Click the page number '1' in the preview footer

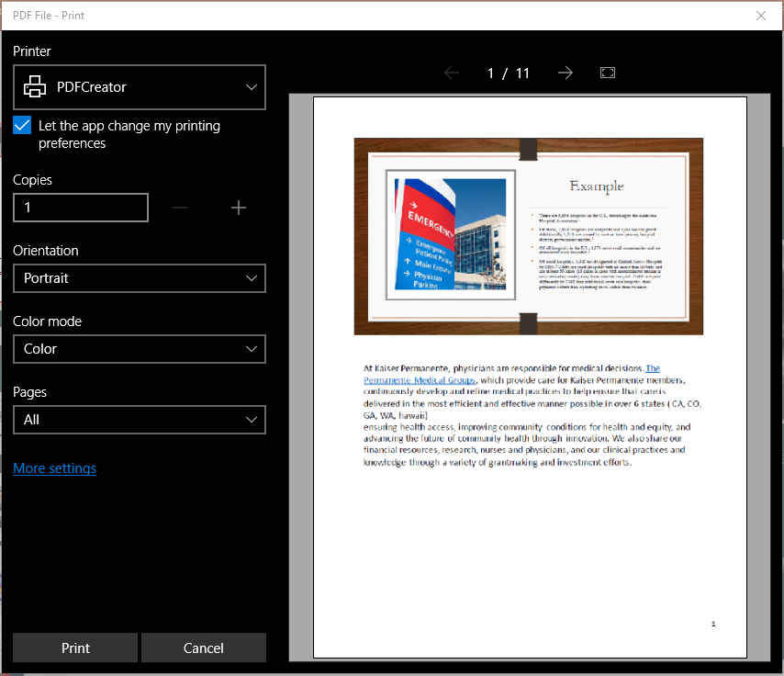click(x=713, y=624)
